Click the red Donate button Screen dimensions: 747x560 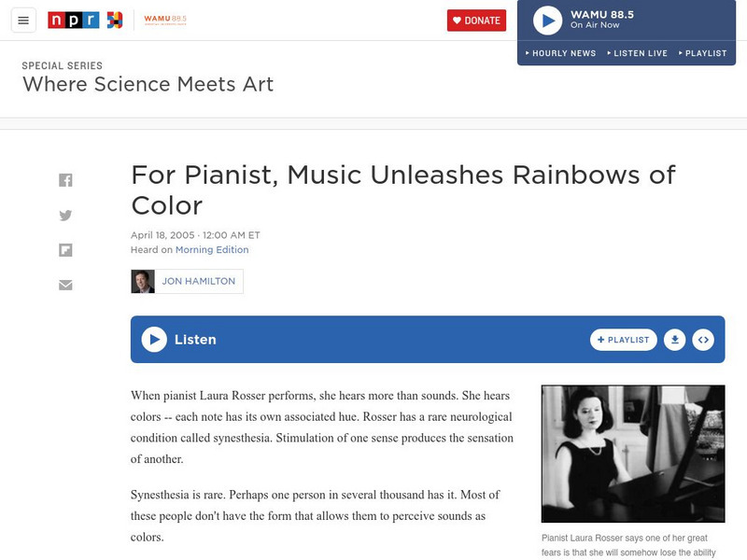click(476, 21)
